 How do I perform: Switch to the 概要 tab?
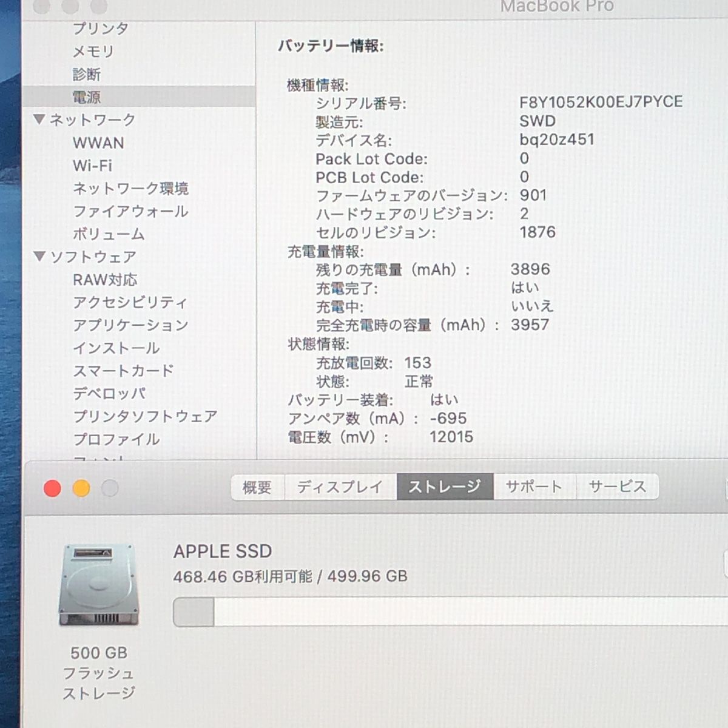pos(257,486)
